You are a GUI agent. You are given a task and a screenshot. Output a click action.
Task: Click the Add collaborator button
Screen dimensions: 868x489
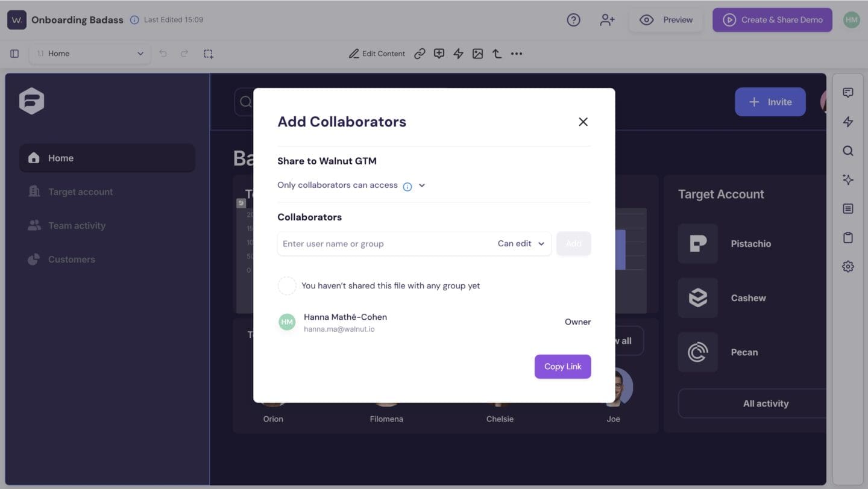(x=573, y=244)
